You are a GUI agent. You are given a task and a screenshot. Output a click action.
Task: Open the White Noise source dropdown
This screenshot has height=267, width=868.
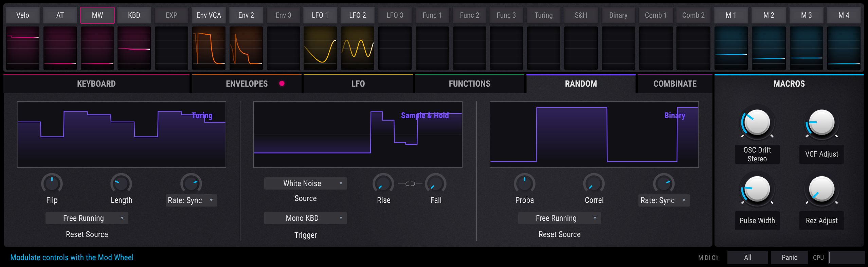click(306, 183)
